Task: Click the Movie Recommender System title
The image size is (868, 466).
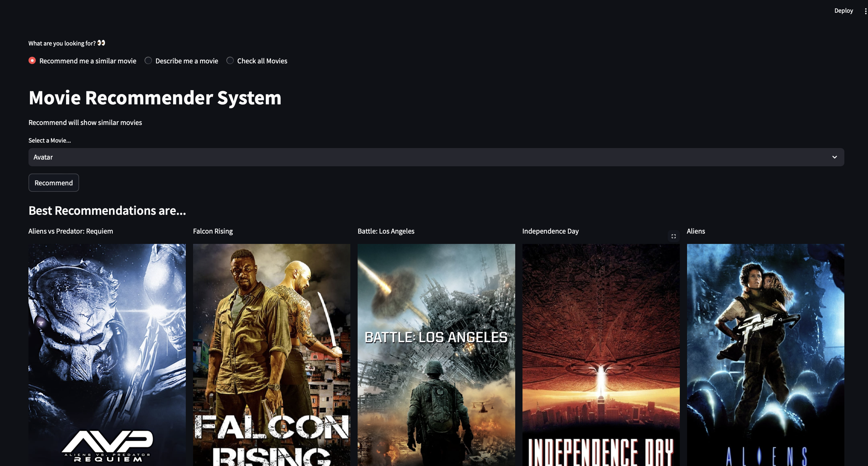Action: coord(155,98)
